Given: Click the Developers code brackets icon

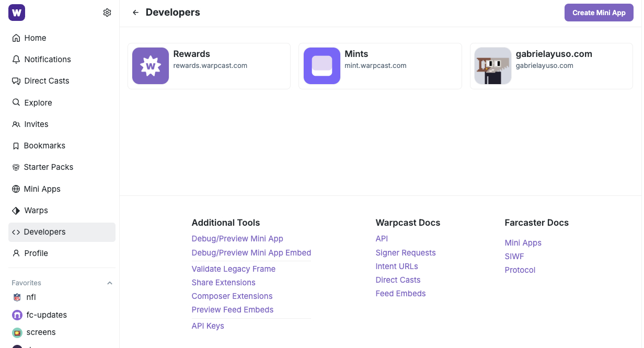Looking at the screenshot, I should pyautogui.click(x=16, y=232).
